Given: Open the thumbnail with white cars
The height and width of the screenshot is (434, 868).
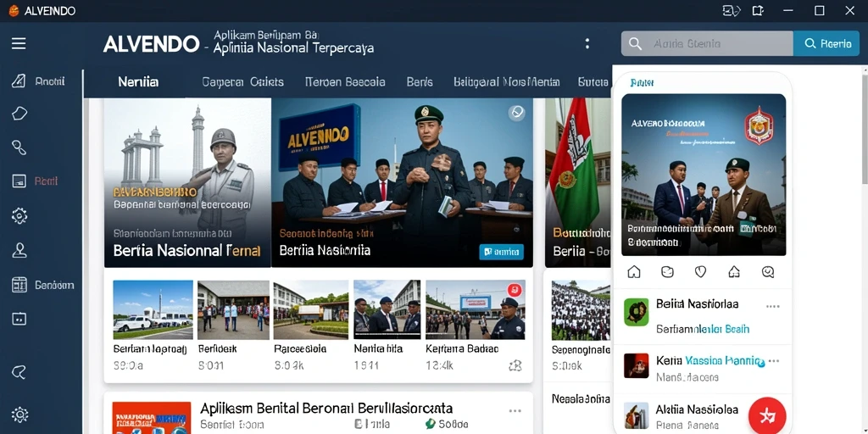Looking at the screenshot, I should click(153, 310).
